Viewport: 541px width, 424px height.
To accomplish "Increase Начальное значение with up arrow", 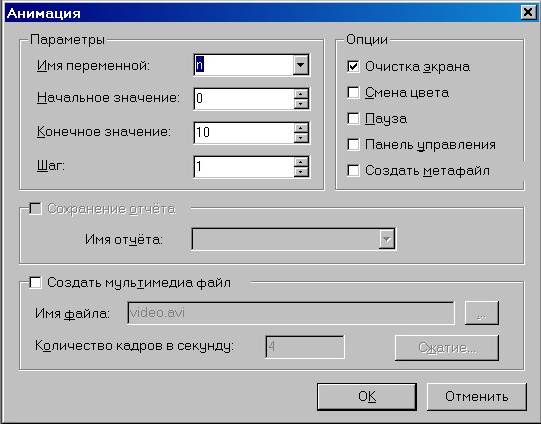I will [301, 94].
